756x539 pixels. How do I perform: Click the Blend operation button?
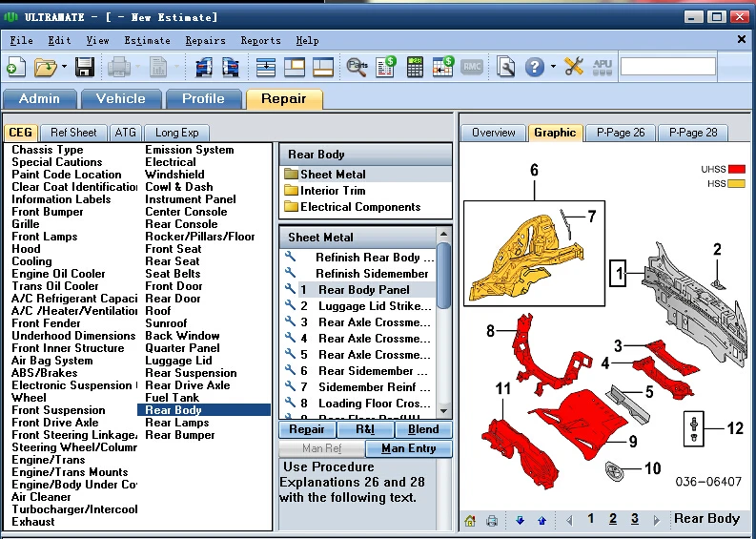tap(423, 429)
